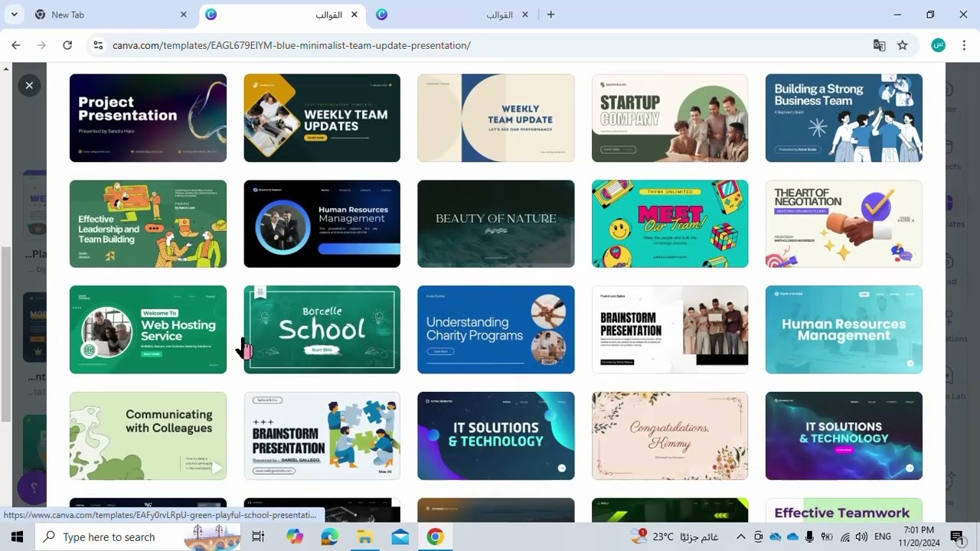Viewport: 980px width, 551px height.
Task: Open the beige Weekly Team Update template
Action: tap(495, 118)
